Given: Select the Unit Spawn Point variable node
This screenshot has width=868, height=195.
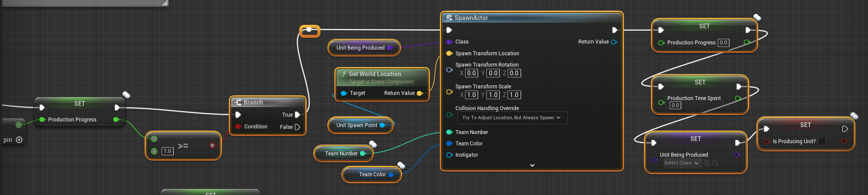Looking at the screenshot, I should click(x=356, y=125).
